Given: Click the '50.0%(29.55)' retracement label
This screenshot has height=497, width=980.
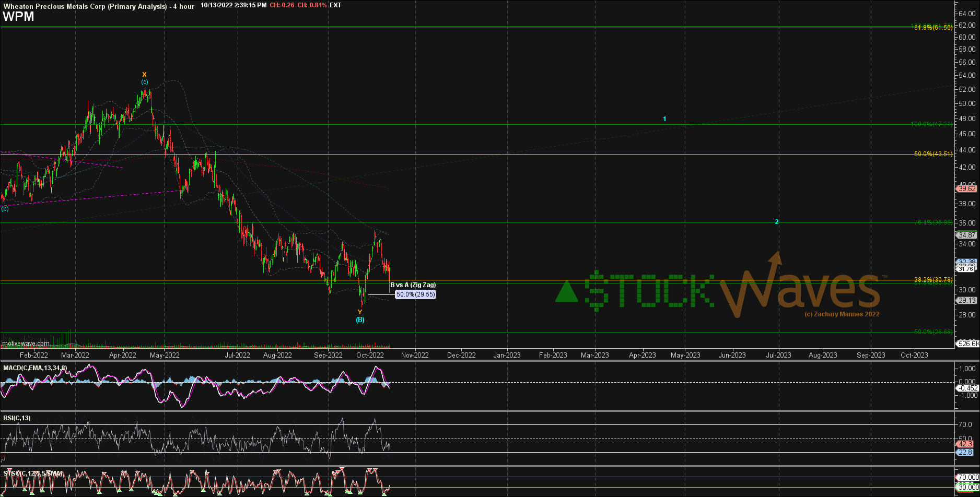Looking at the screenshot, I should tap(415, 294).
